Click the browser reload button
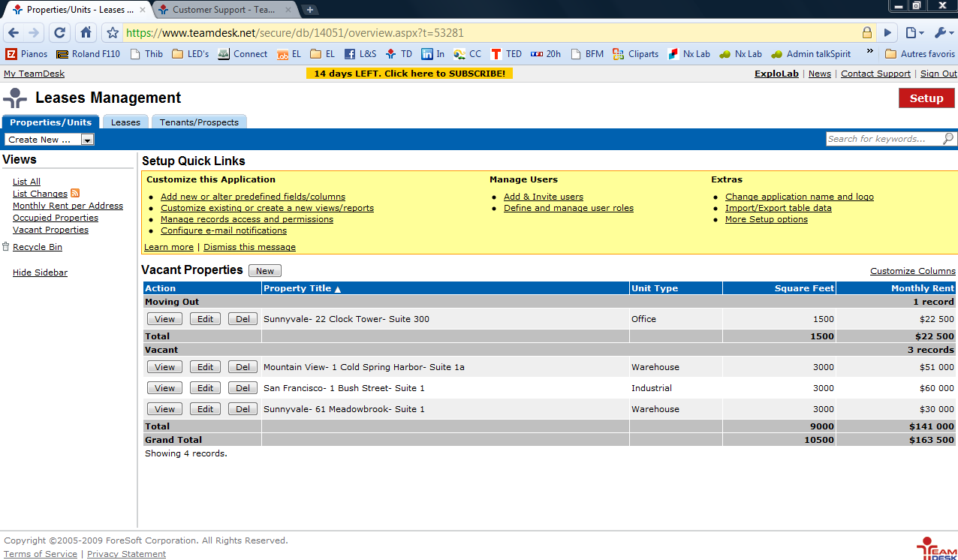The image size is (958, 560). coord(60,33)
